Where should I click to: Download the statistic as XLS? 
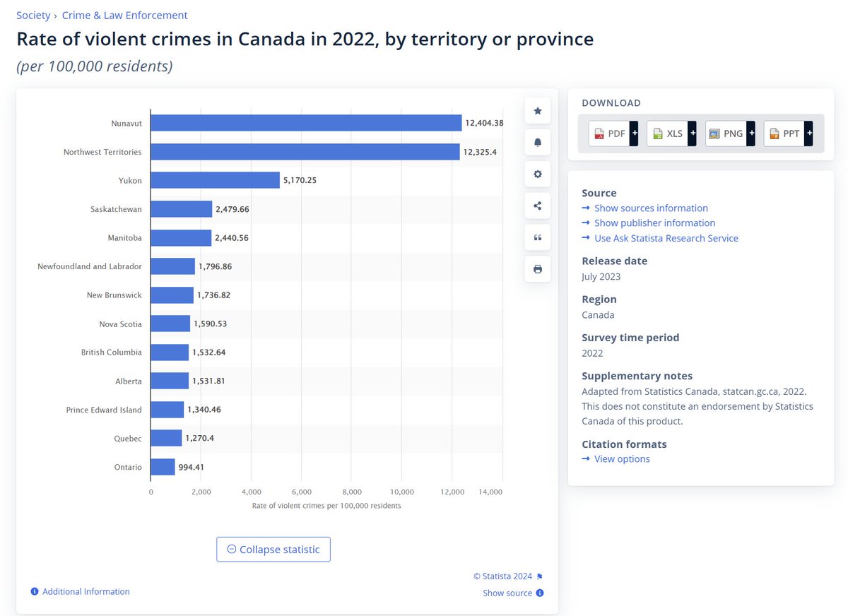click(x=672, y=133)
